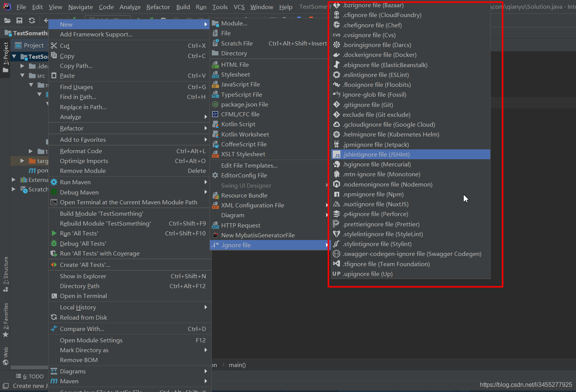Click the Kotlin Script file icon
576x392 pixels.
coord(216,124)
